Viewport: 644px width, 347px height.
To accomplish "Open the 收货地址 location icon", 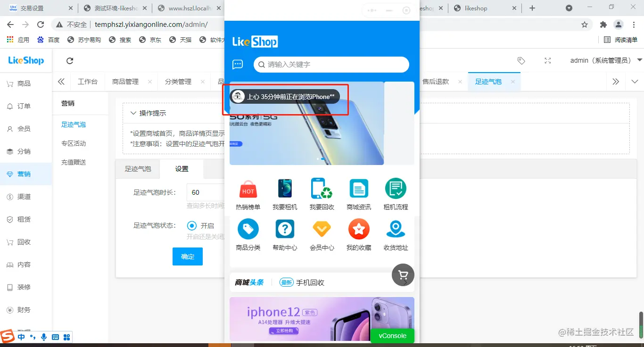I will coord(396,230).
